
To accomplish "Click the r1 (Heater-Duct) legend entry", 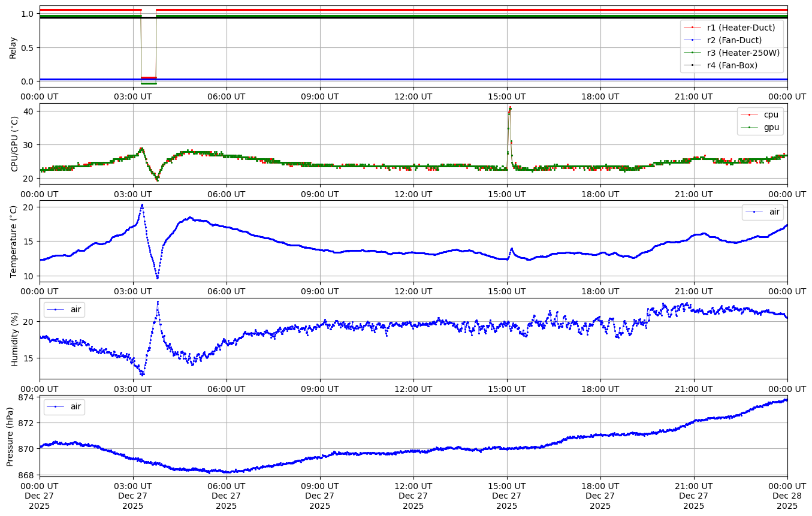I will (x=741, y=28).
